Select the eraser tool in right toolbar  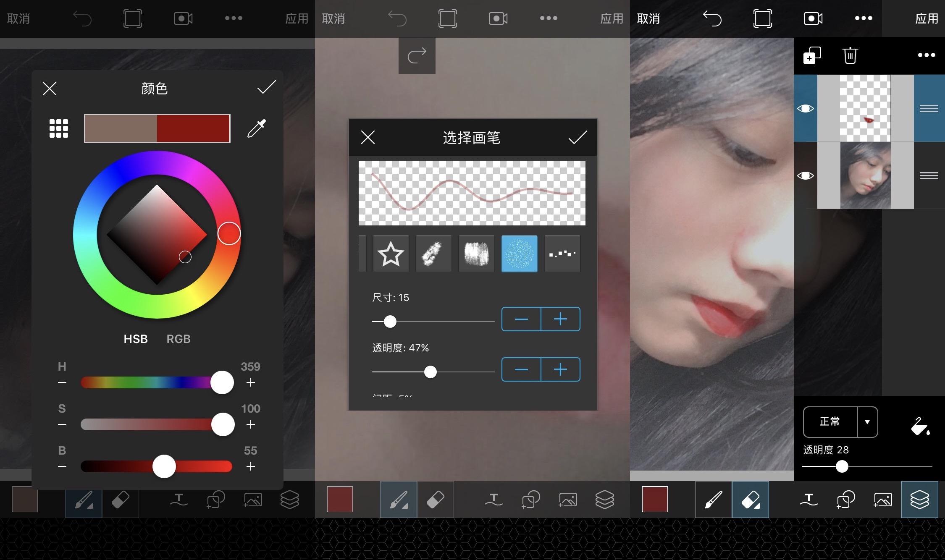click(751, 500)
